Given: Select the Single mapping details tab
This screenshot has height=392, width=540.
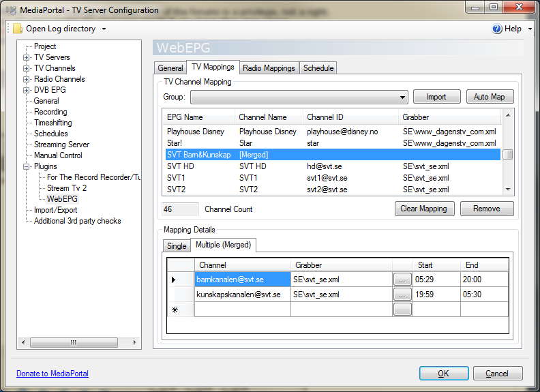Looking at the screenshot, I should (x=177, y=246).
